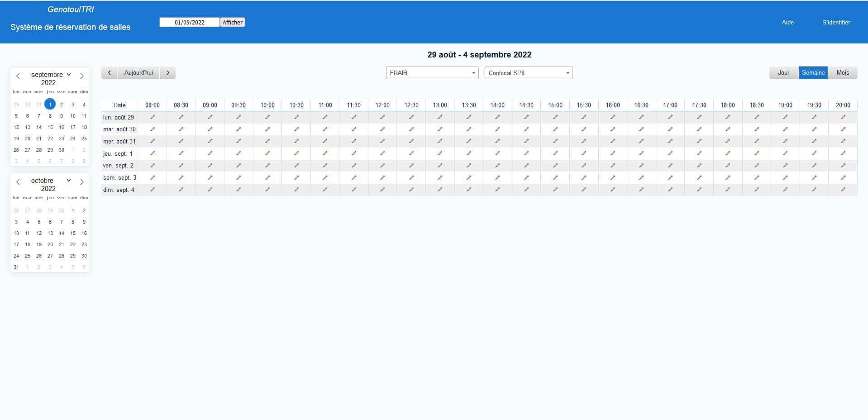Open the FRAIB area dropdown
The image size is (868, 420).
pyautogui.click(x=432, y=73)
